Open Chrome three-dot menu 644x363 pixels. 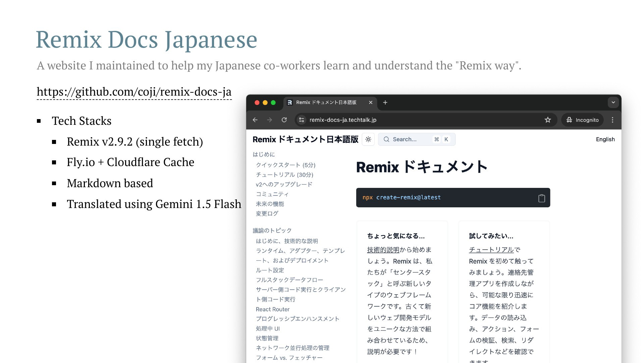tap(612, 120)
